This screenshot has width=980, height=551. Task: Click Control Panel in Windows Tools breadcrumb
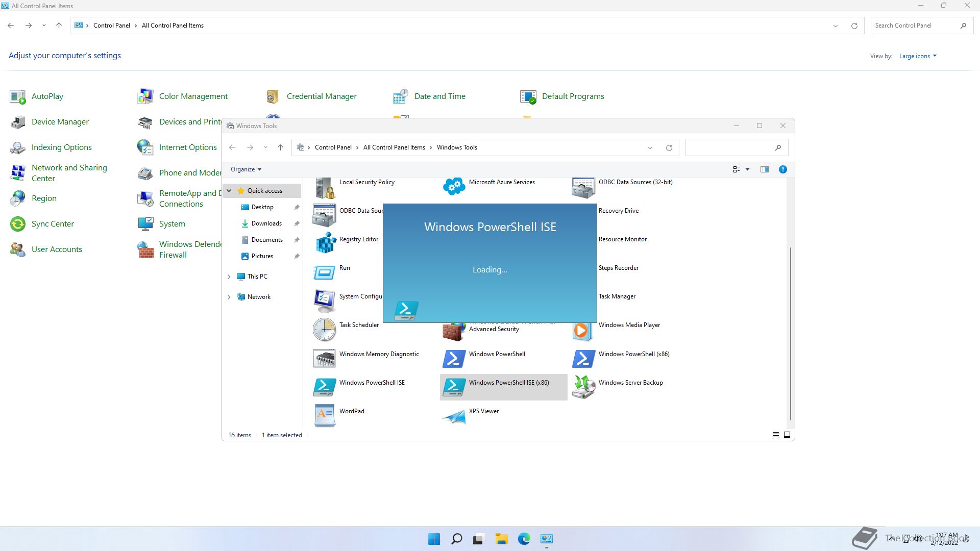[333, 147]
